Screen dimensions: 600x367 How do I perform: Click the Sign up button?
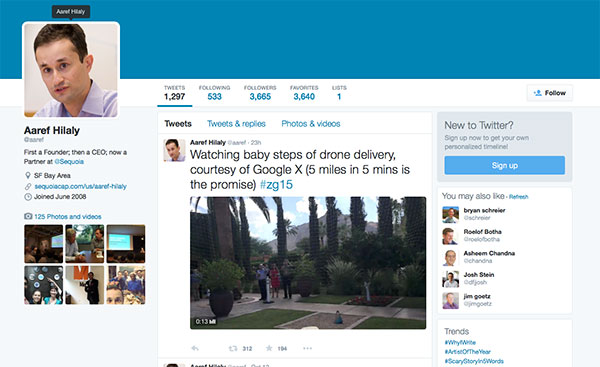tap(504, 165)
